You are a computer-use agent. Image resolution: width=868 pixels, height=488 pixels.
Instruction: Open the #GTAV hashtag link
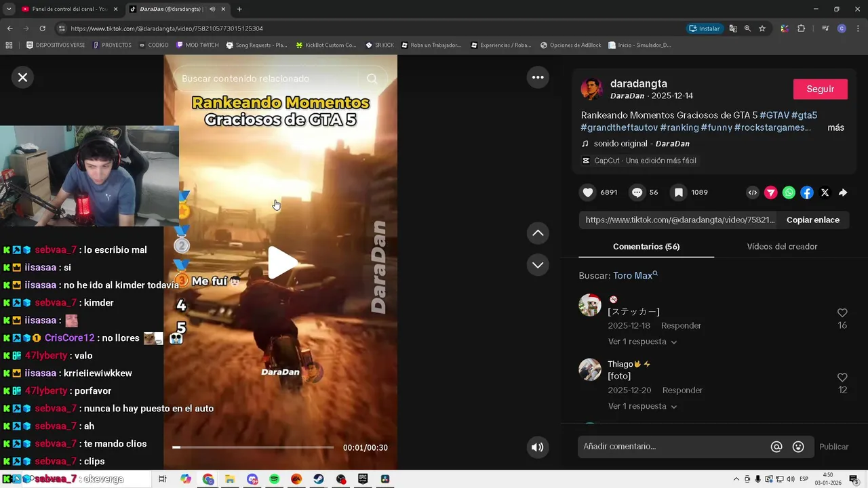point(774,115)
